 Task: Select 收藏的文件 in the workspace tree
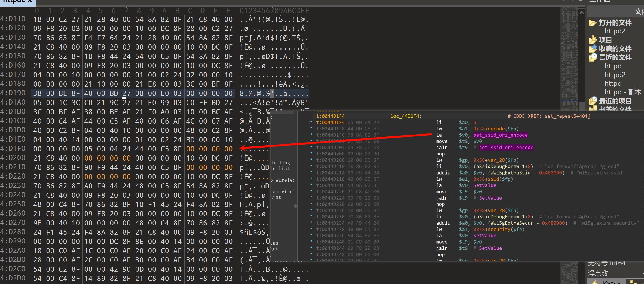pos(615,49)
